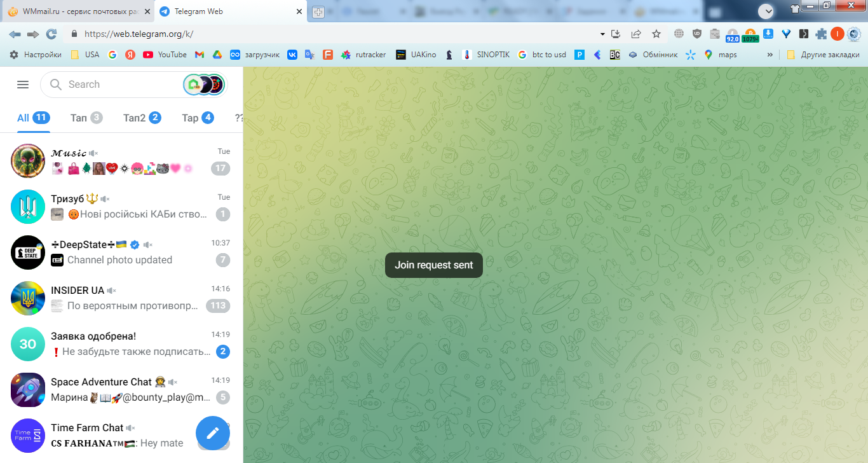
Task: Click the padlock site info icon
Action: click(74, 34)
